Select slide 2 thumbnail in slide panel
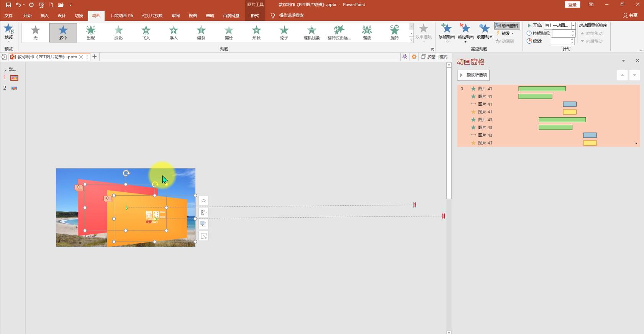644x334 pixels. coord(14,88)
